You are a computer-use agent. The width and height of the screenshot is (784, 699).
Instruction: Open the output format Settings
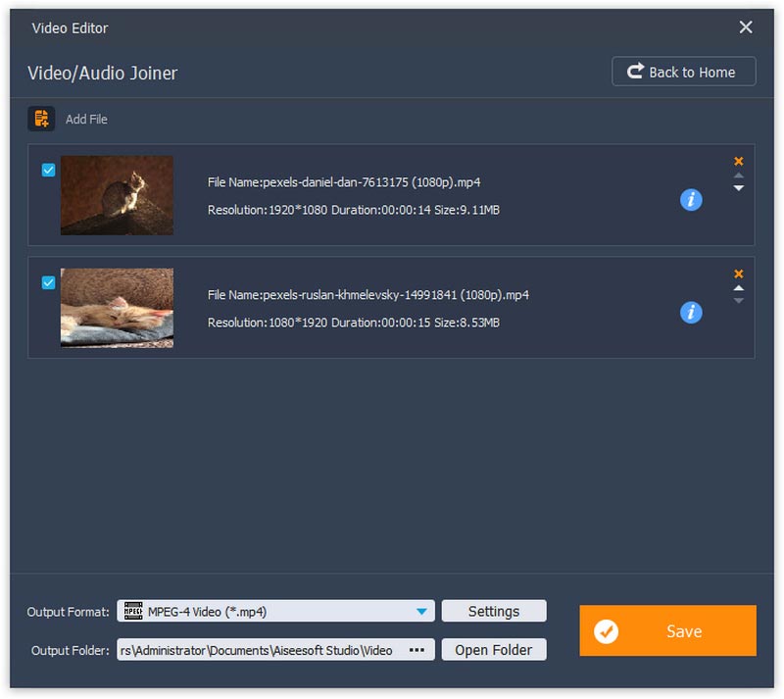pos(493,612)
